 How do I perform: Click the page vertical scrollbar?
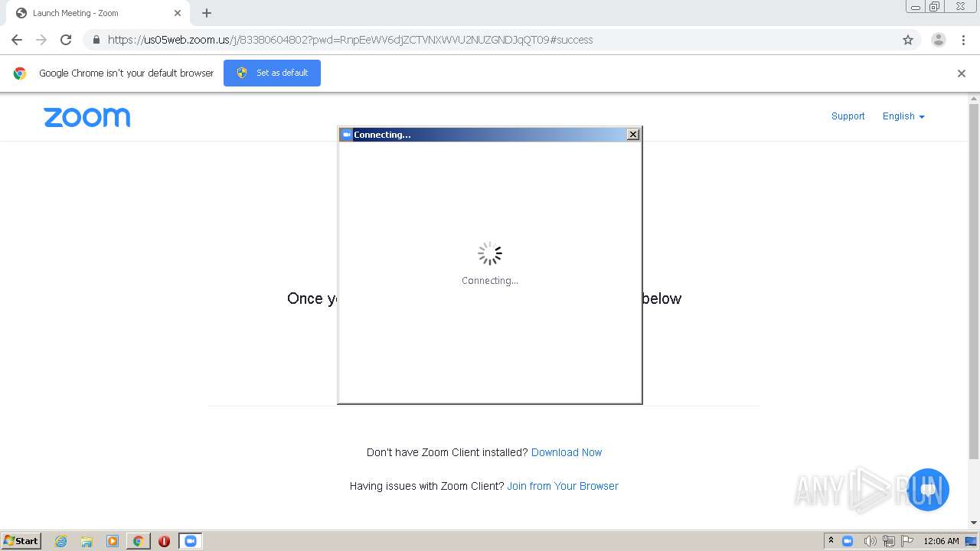click(974, 282)
